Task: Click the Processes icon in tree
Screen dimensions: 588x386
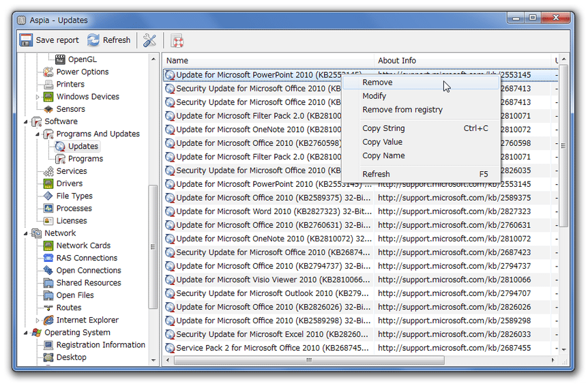Action: tap(48, 209)
